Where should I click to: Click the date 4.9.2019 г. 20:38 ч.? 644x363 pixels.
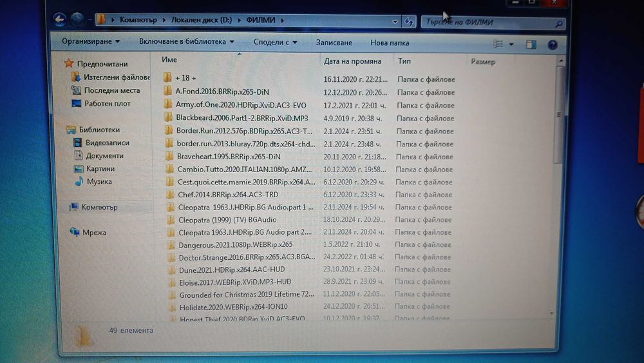click(x=353, y=119)
